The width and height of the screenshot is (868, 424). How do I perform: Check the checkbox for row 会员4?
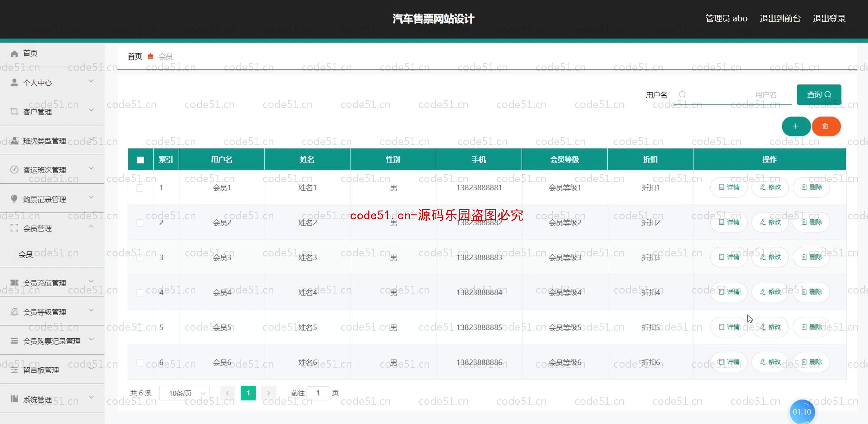[x=140, y=292]
